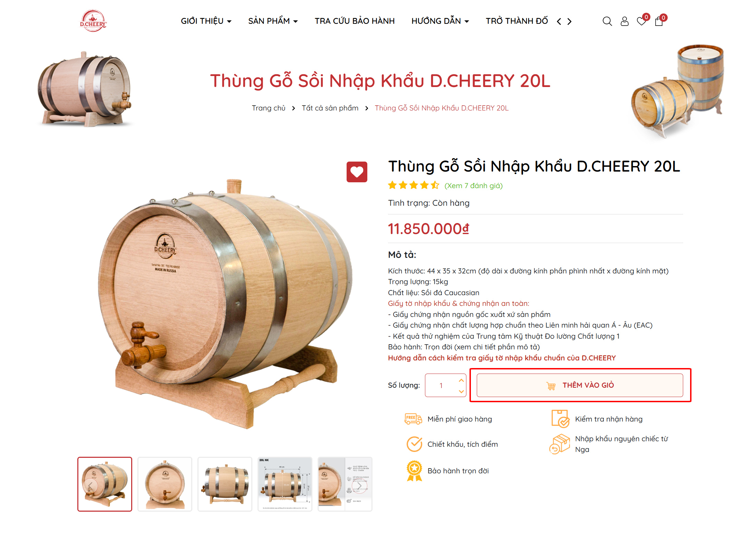Go to Tất cả sản phẩm breadcrumb

click(330, 108)
